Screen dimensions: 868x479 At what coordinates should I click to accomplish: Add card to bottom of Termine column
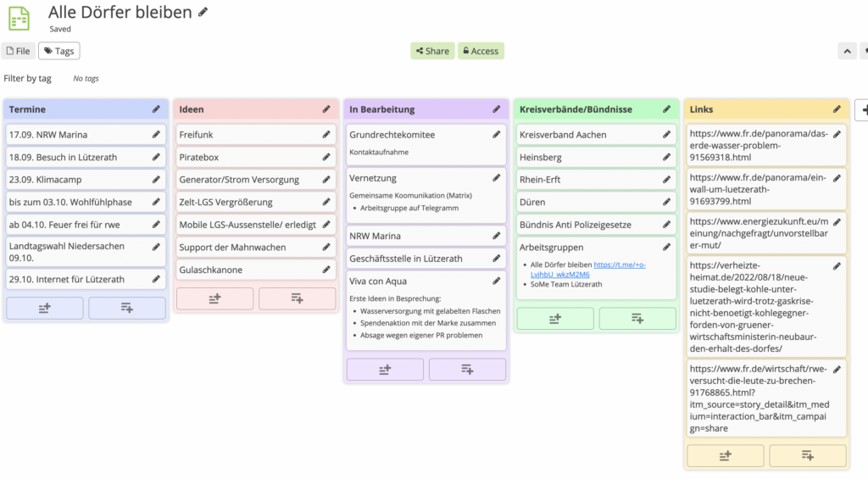pyautogui.click(x=126, y=308)
